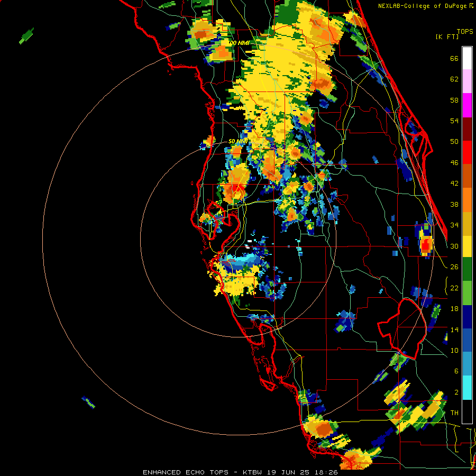Click the 100 NMI range ring label
This screenshot has width=476, height=476.
click(239, 43)
